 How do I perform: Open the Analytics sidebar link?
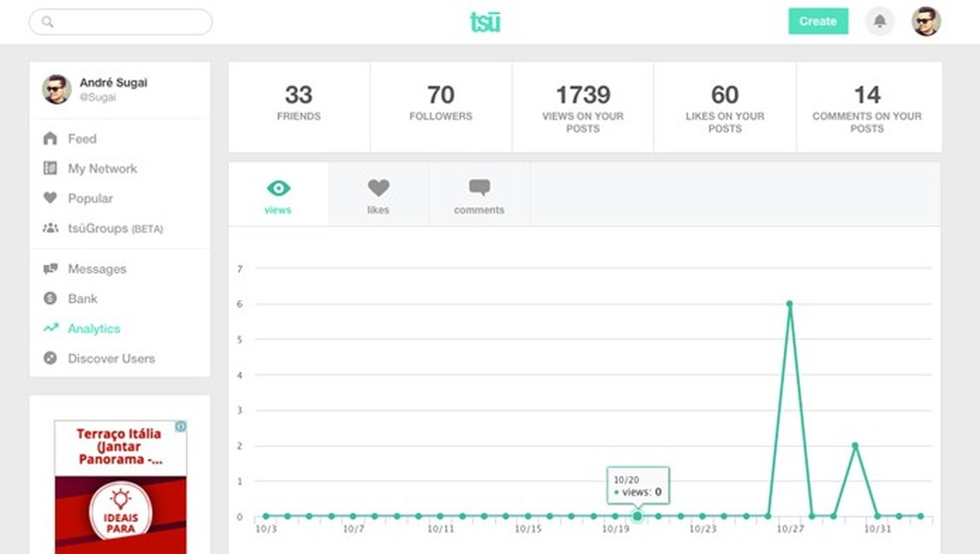94,329
